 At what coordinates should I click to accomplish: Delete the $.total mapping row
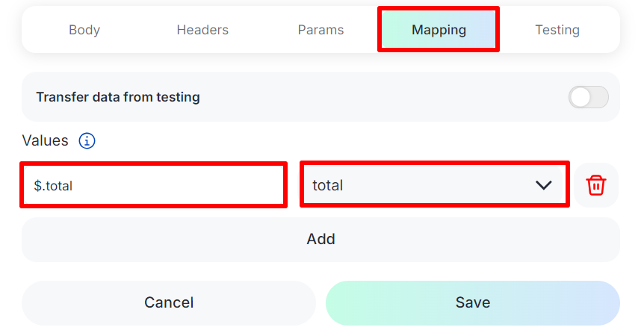[595, 185]
